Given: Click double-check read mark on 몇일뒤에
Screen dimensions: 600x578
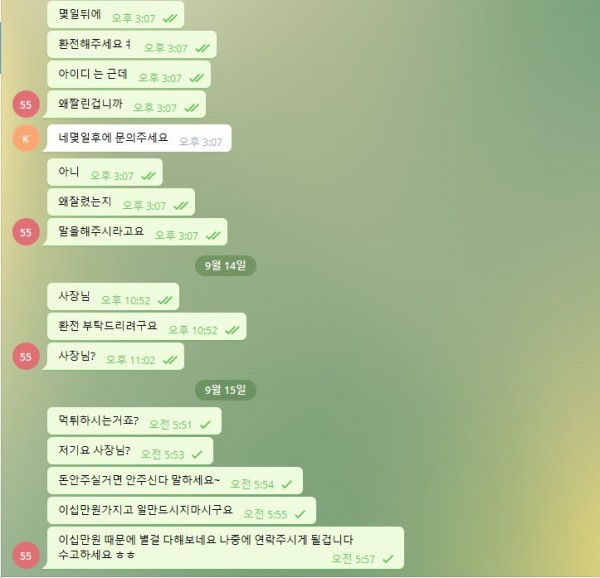Looking at the screenshot, I should [170, 18].
